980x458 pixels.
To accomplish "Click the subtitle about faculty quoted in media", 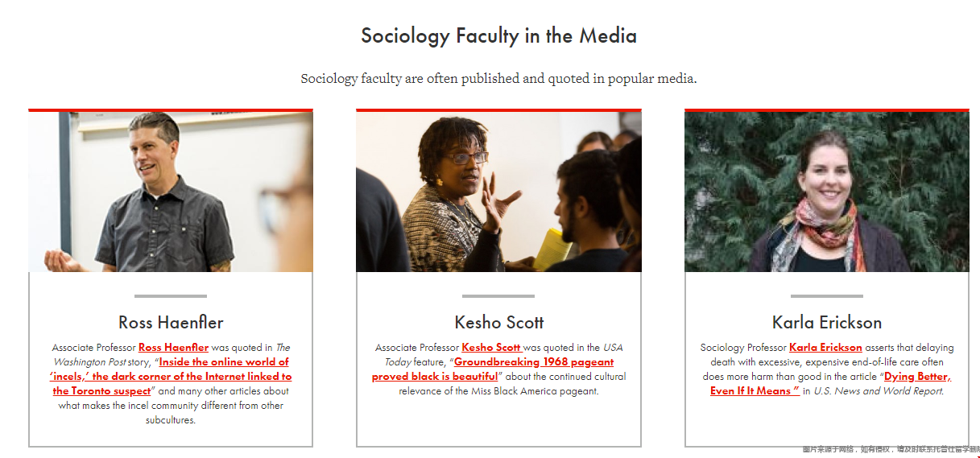I will 498,79.
